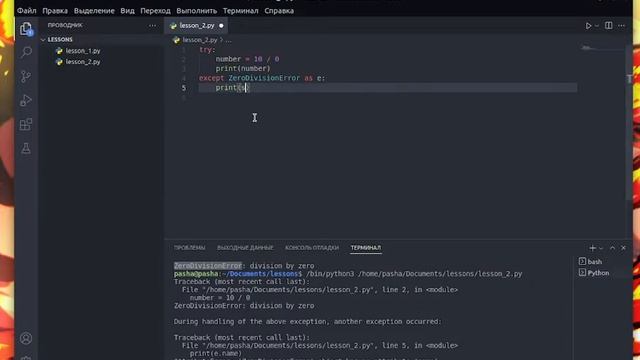Open the Выделение menu
Screen dimensions: 640x360
tap(94, 11)
